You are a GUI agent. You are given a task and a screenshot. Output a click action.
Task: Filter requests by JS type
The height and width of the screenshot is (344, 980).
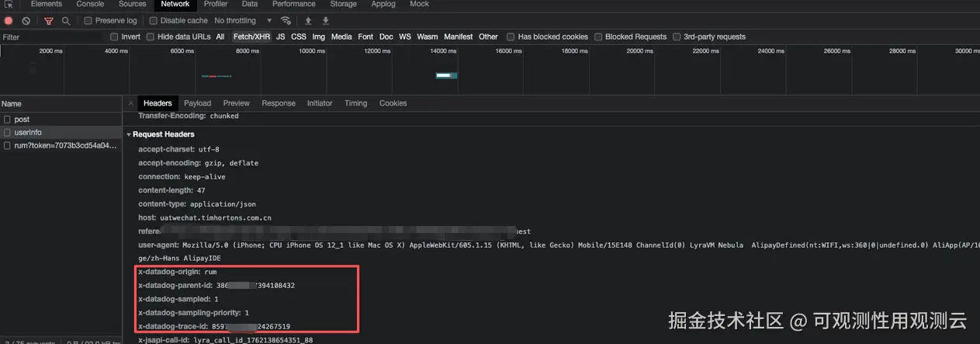(280, 36)
